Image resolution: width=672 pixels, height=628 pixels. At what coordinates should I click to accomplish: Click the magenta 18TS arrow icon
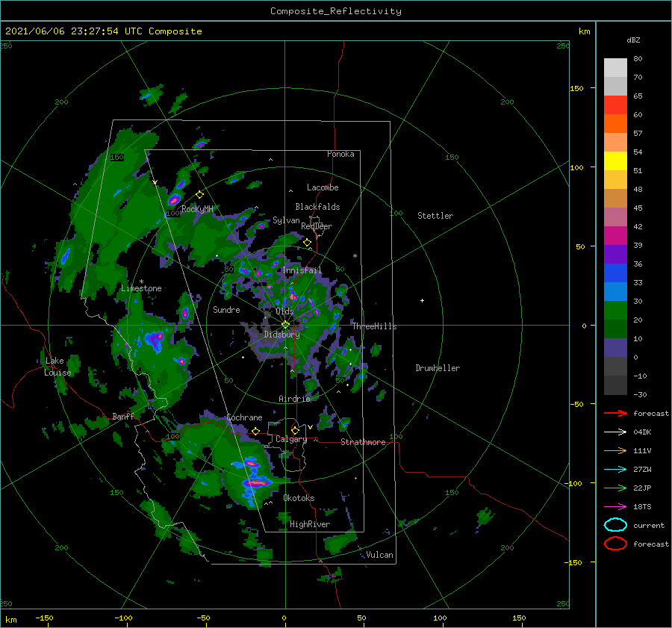pyautogui.click(x=615, y=507)
